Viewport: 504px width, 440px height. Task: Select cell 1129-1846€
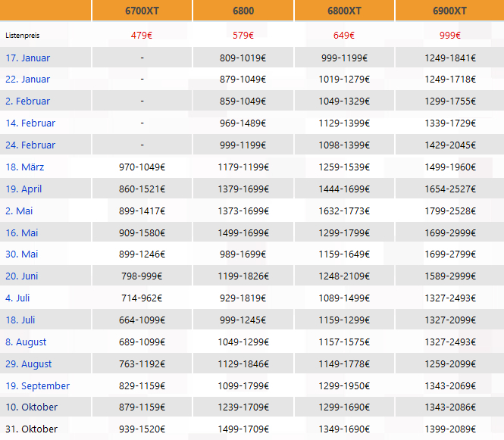coord(243,364)
